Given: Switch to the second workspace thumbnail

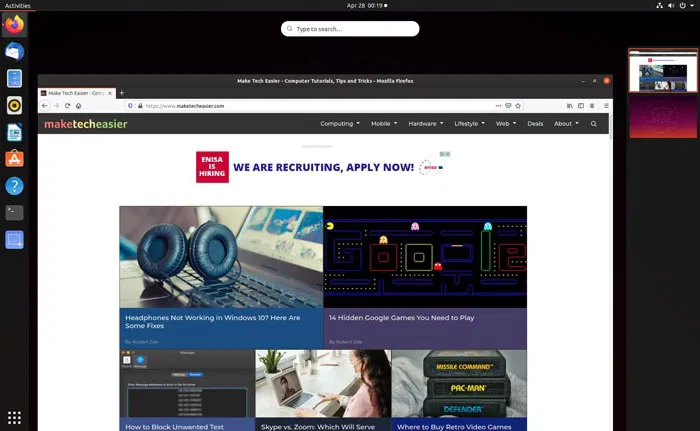Looking at the screenshot, I should click(x=663, y=117).
